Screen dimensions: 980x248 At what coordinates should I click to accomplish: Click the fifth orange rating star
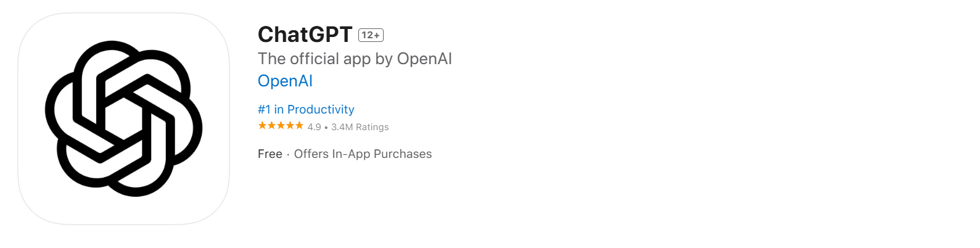coord(299,126)
